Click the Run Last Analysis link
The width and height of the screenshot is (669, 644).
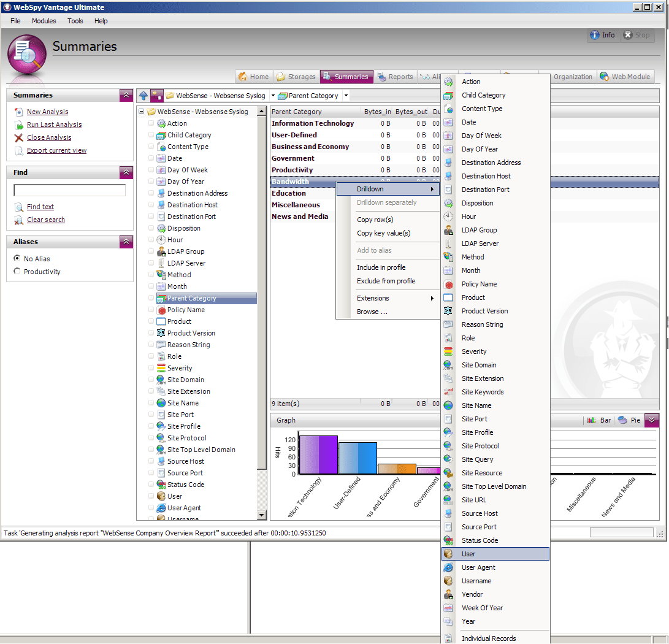[x=54, y=125]
